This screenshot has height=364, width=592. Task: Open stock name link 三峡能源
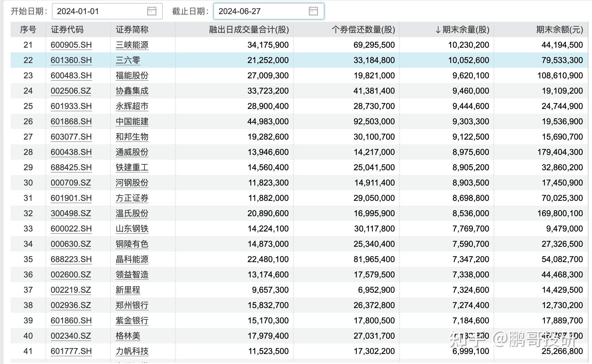132,45
